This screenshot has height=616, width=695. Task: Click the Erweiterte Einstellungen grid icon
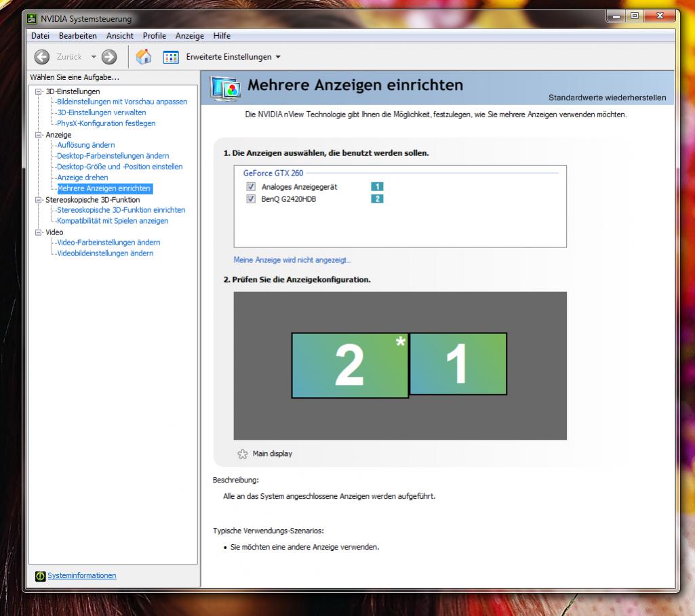(x=171, y=57)
